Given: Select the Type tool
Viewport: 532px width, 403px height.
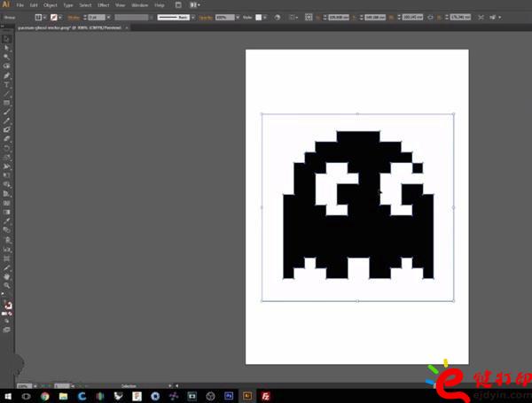Looking at the screenshot, I should 7,84.
